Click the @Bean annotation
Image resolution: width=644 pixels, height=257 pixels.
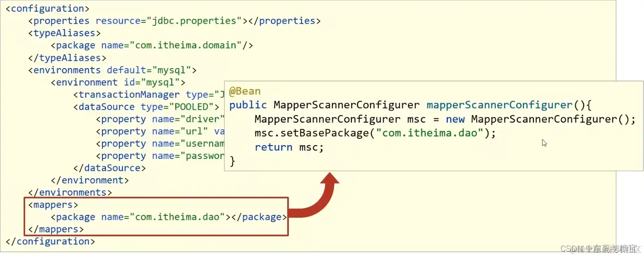tap(245, 91)
